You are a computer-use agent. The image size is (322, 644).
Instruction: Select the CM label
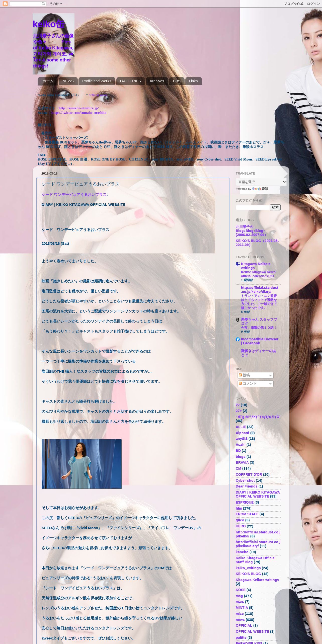coord(238,468)
